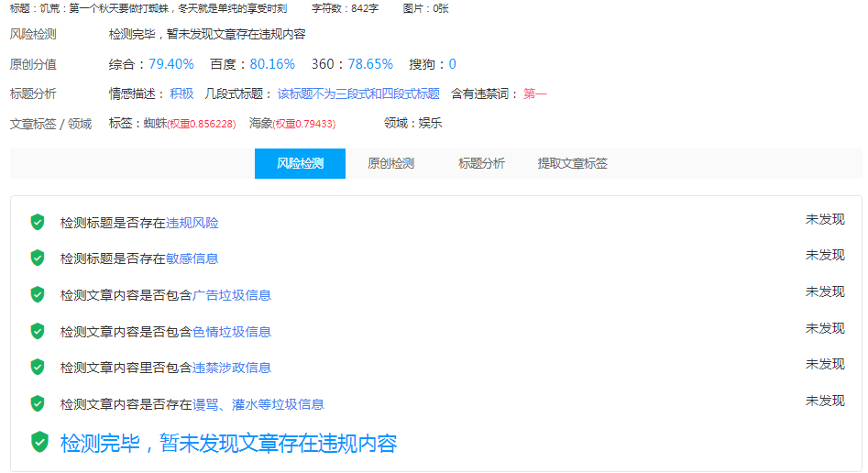Click the 搜狗 score 0
The image size is (868, 473).
click(452, 64)
